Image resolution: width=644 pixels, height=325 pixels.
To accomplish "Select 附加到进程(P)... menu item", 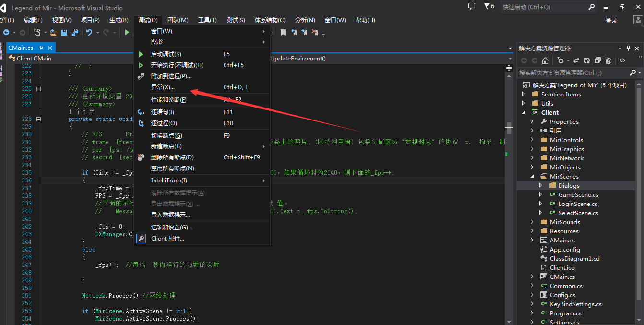I will click(202, 76).
